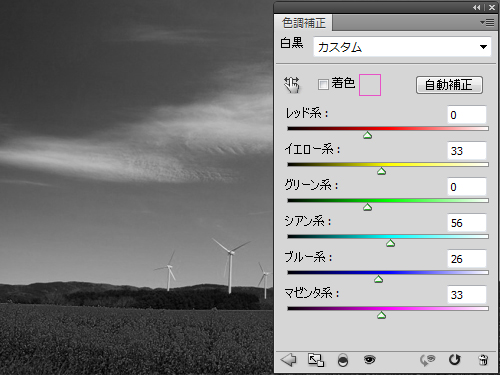Click the シアン系 slider handle
Screen dimensions: 500x375
click(390, 243)
